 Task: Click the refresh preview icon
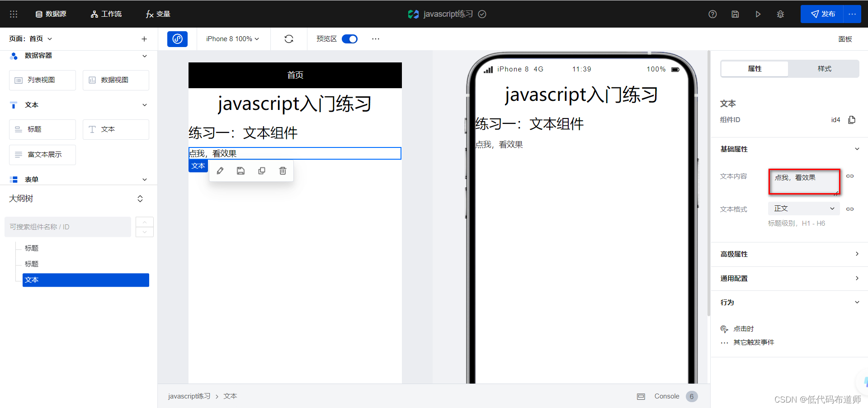pyautogui.click(x=289, y=39)
